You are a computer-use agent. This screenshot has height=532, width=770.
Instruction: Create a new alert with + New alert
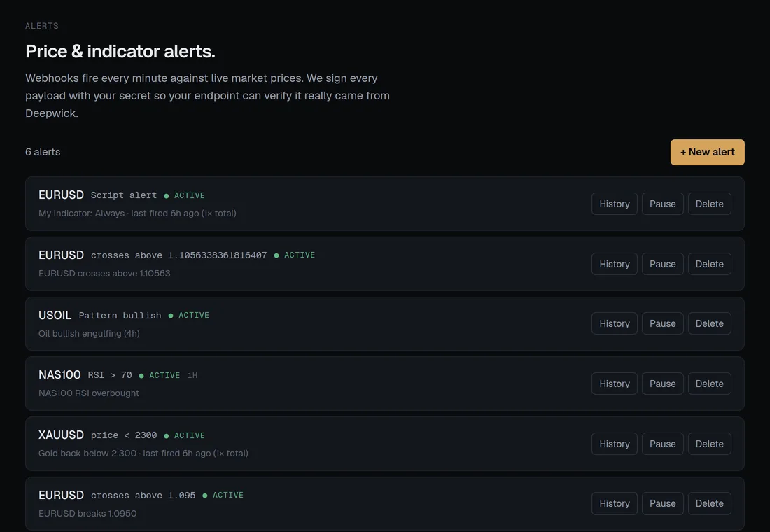coord(707,153)
